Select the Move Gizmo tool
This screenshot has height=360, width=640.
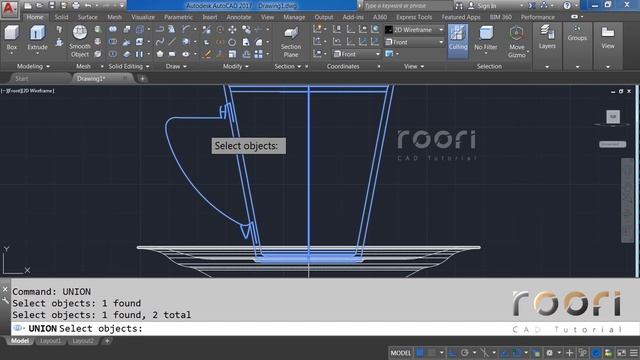[517, 42]
